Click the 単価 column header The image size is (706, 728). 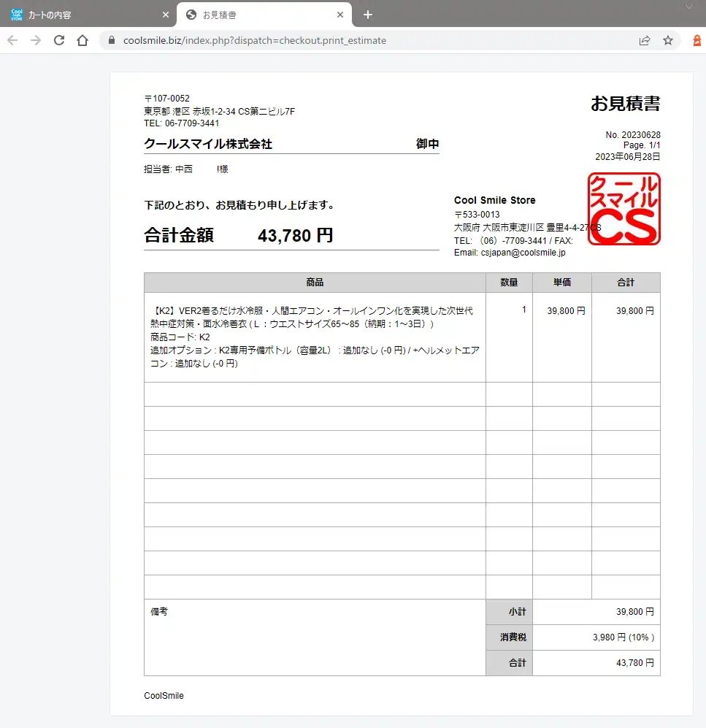(x=562, y=283)
